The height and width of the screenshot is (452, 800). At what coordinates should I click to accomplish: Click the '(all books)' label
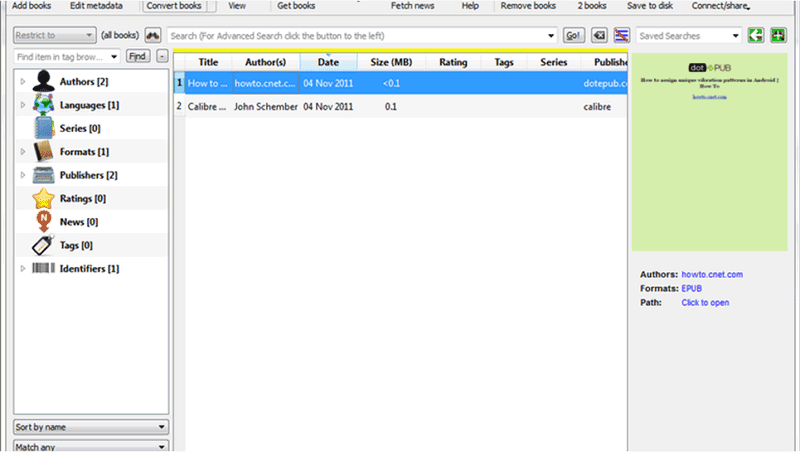coord(120,35)
